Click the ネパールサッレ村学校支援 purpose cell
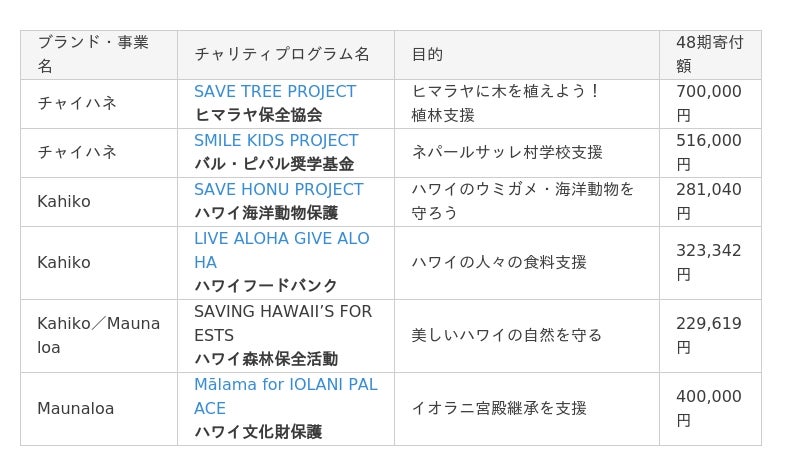Viewport: 800px width, 476px height. (x=527, y=153)
